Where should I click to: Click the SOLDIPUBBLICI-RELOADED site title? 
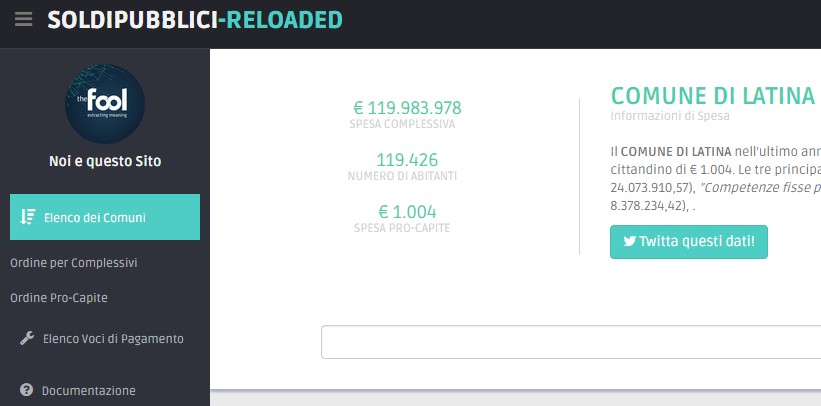[x=195, y=20]
